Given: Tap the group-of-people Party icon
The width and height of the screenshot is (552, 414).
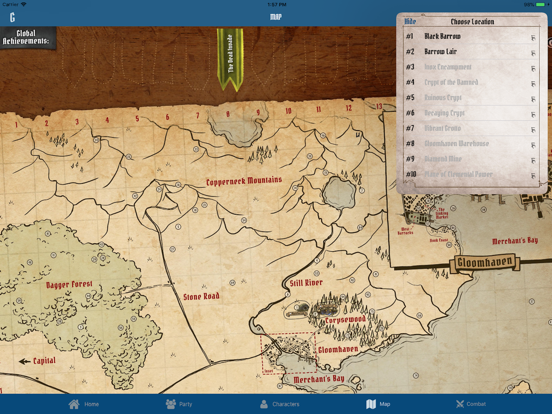Looking at the screenshot, I should pos(171,404).
